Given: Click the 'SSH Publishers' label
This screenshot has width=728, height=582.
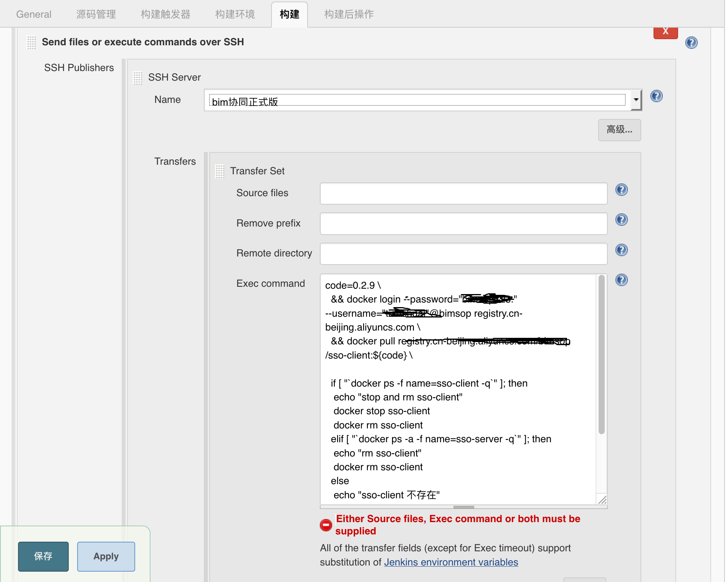Looking at the screenshot, I should pyautogui.click(x=79, y=68).
